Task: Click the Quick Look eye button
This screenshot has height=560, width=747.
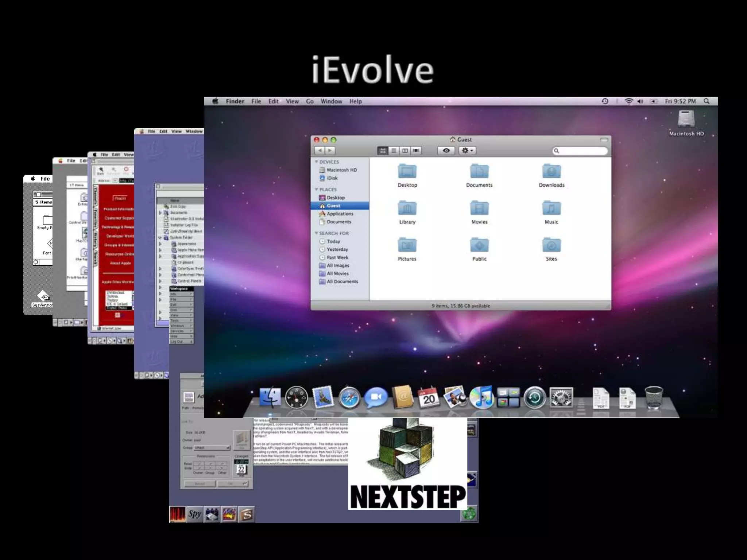Action: (x=446, y=151)
